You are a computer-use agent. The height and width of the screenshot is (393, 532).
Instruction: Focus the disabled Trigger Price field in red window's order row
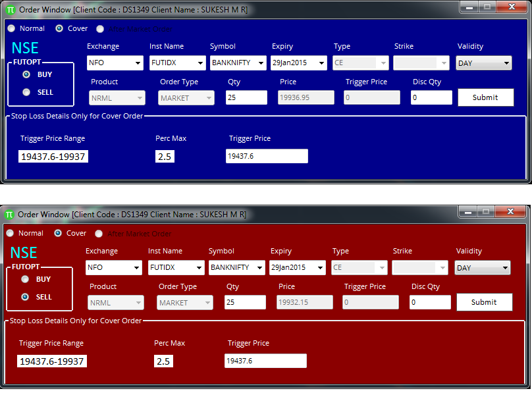click(x=370, y=302)
